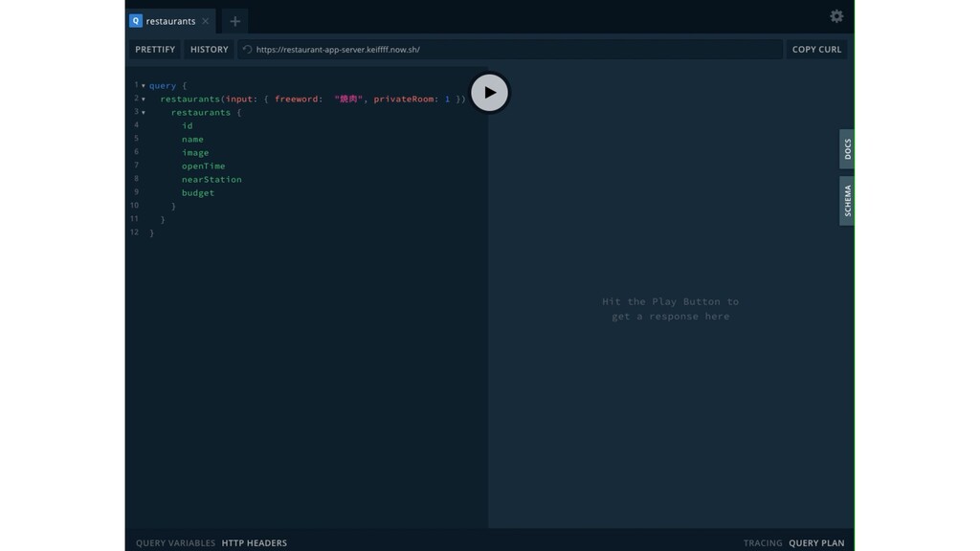
Task: Open the HISTORY panel
Action: (x=210, y=50)
